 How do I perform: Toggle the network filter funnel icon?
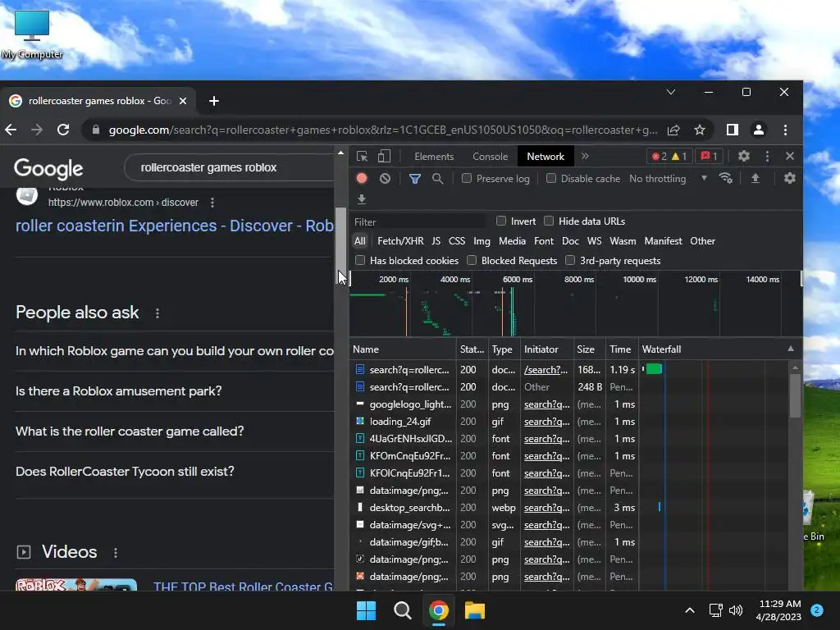click(414, 178)
